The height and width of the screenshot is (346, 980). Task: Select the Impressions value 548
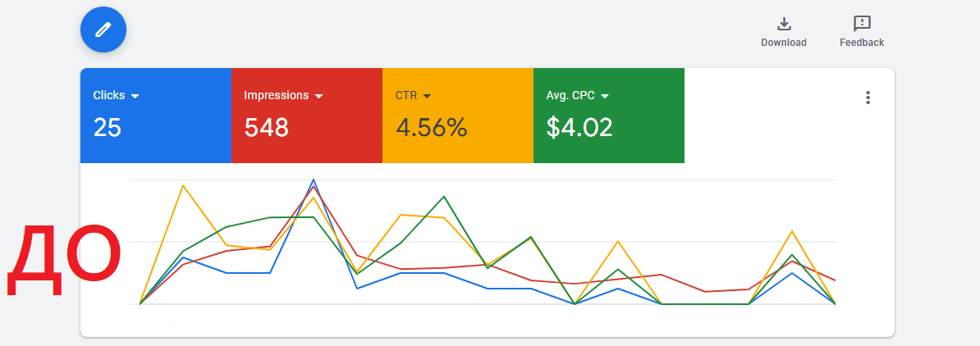point(266,127)
